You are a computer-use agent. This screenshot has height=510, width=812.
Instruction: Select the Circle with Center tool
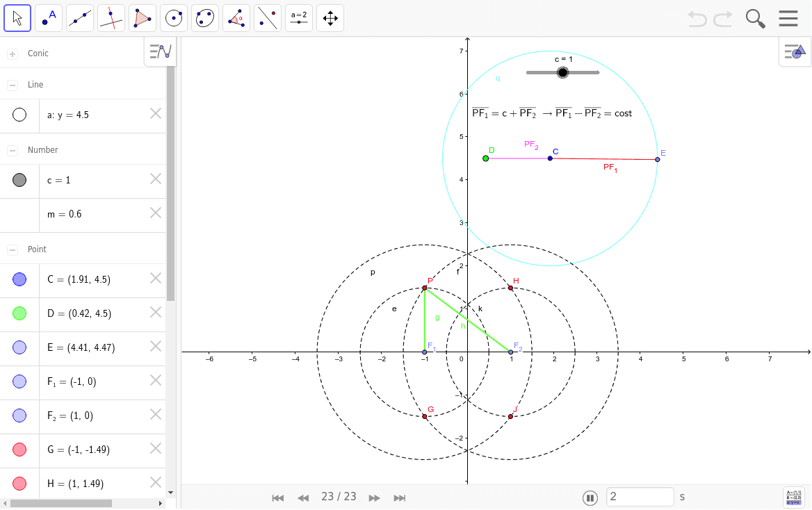(174, 18)
